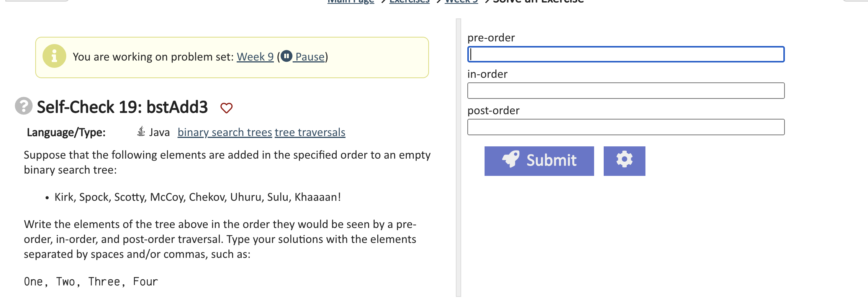868x305 pixels.
Task: Click the Exercises breadcrumb
Action: point(409,1)
